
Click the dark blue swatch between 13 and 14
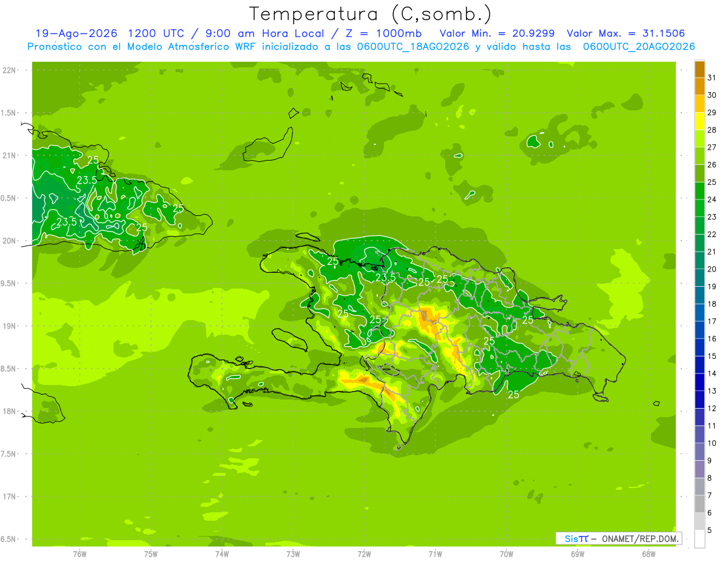click(699, 382)
